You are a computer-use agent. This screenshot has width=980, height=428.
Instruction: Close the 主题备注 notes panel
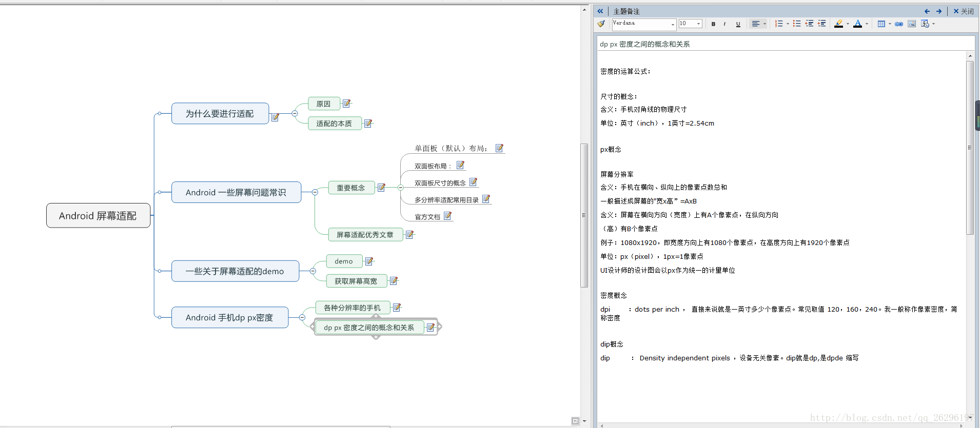click(964, 11)
